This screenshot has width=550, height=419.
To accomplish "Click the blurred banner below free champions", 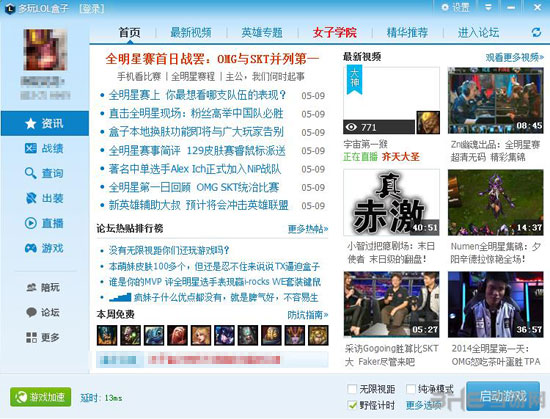I will pyautogui.click(x=212, y=360).
